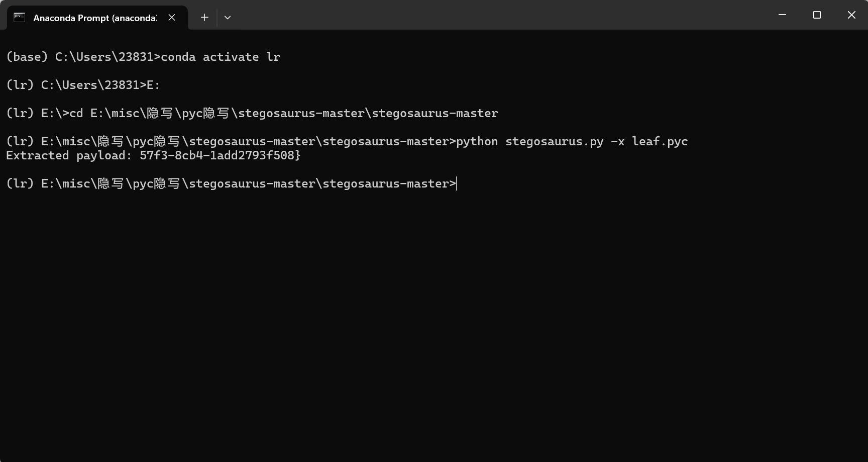868x462 pixels.
Task: Click the empty title bar area beside the dropdown
Action: click(x=497, y=15)
